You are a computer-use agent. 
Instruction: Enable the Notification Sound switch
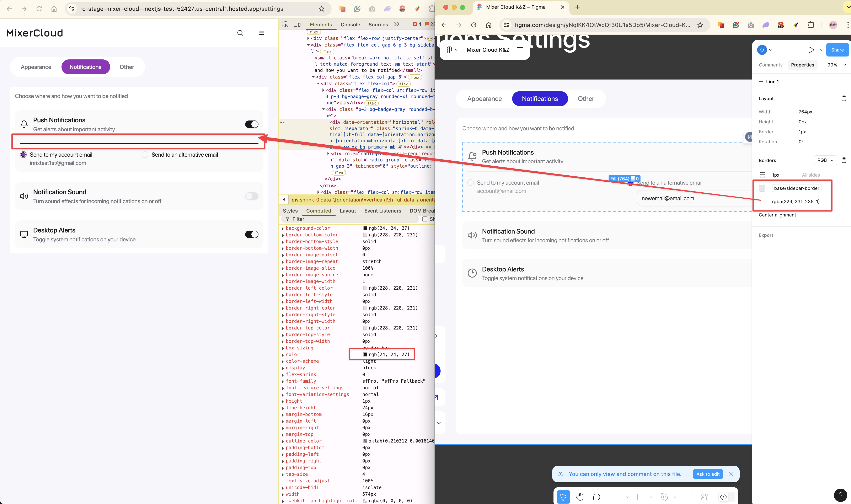click(252, 196)
